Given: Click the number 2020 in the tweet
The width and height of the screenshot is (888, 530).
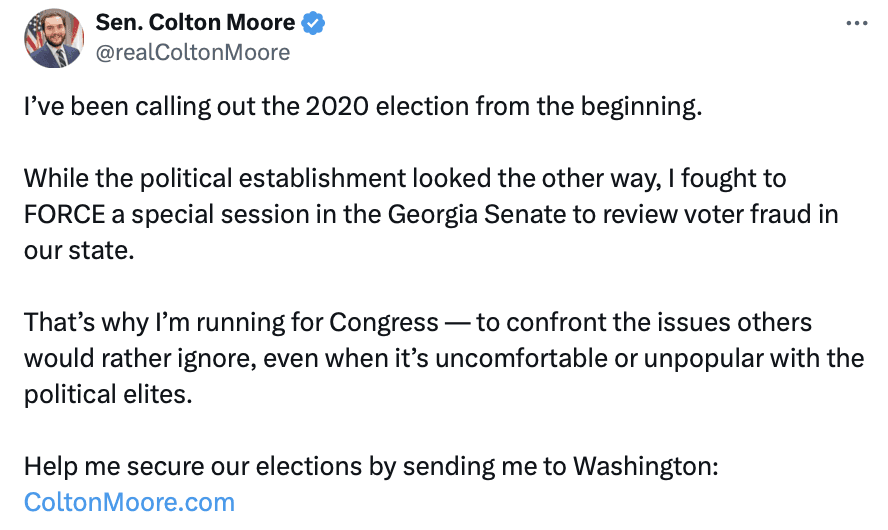Looking at the screenshot, I should point(336,107).
